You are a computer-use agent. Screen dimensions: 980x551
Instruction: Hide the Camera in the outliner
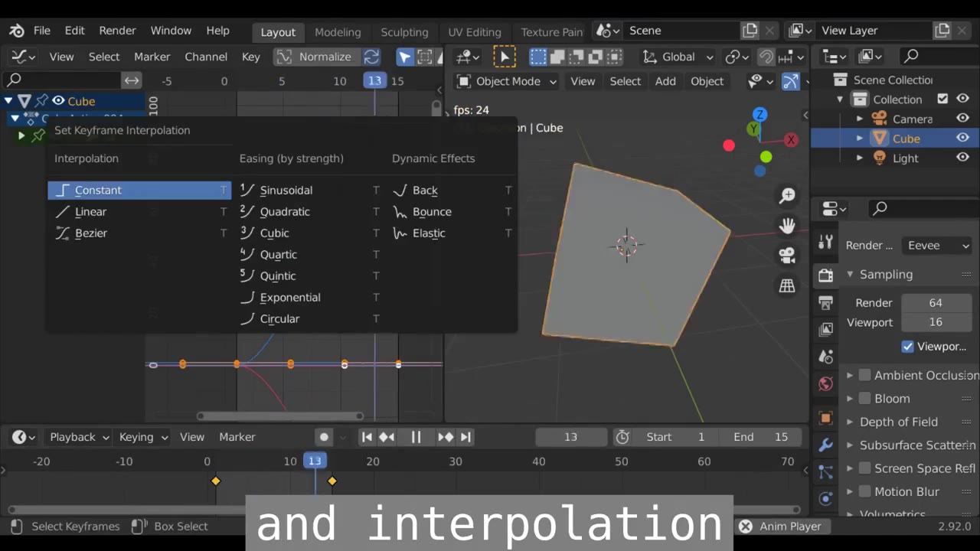[963, 119]
